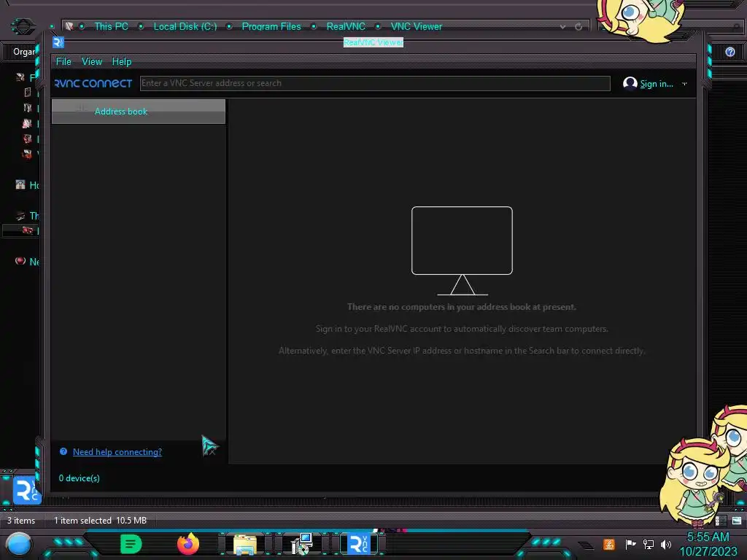Viewport: 747px width, 560px height.
Task: Select the Network item in Explorer navigation pane
Action: (x=27, y=262)
